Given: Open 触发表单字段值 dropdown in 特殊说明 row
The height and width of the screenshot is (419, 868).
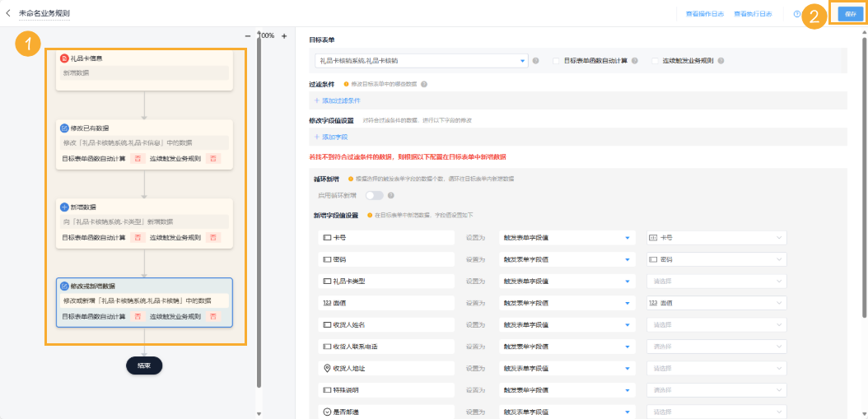Looking at the screenshot, I should (x=567, y=389).
